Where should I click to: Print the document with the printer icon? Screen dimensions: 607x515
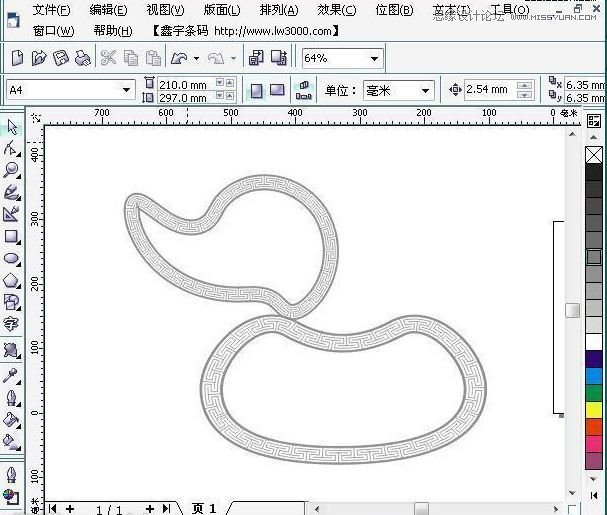82,58
